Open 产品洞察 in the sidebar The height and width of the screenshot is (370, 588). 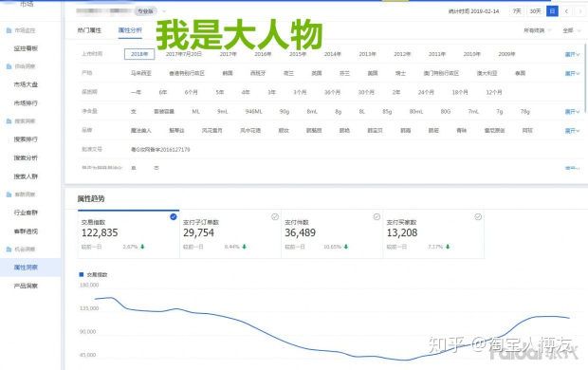coord(26,286)
